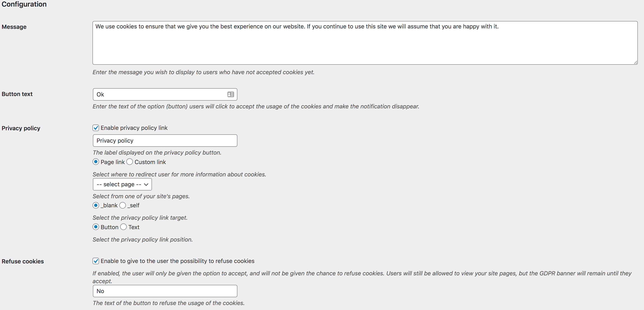Viewport: 644px width, 310px height.
Task: Focus the Button text input containing Ok
Action: (160, 94)
